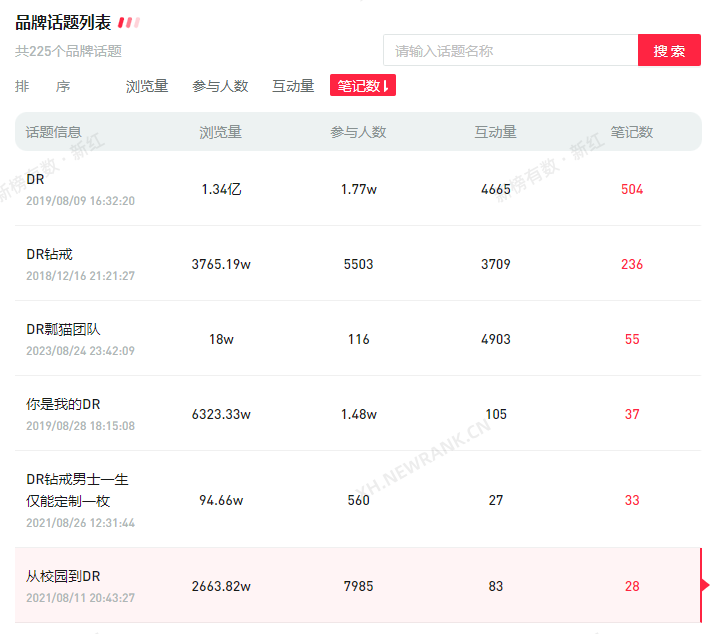Select the 6323.33w view count

click(221, 414)
